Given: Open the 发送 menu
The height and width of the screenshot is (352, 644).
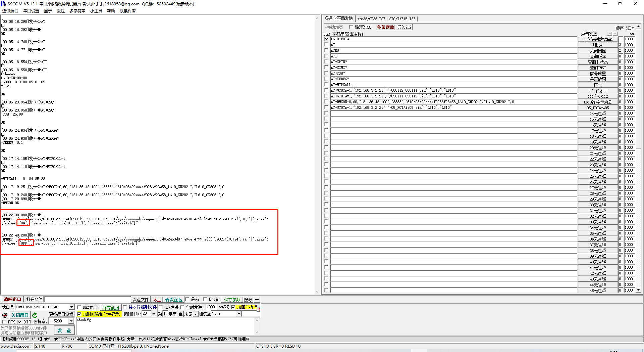Looking at the screenshot, I should tap(61, 11).
